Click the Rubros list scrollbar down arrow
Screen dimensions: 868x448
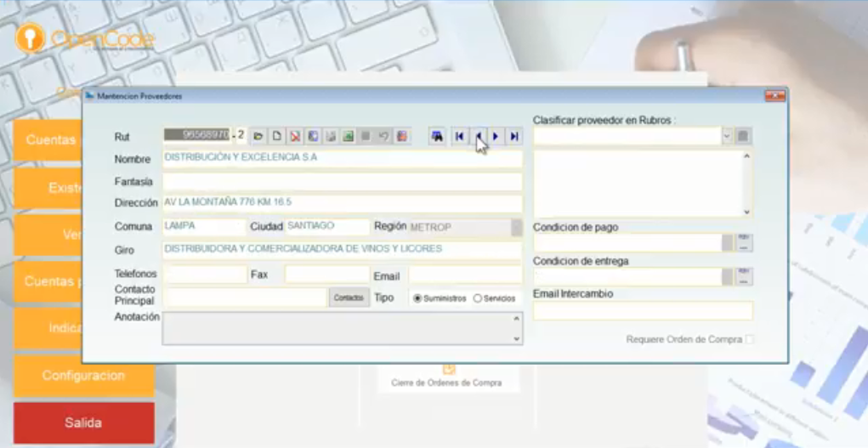tap(746, 212)
